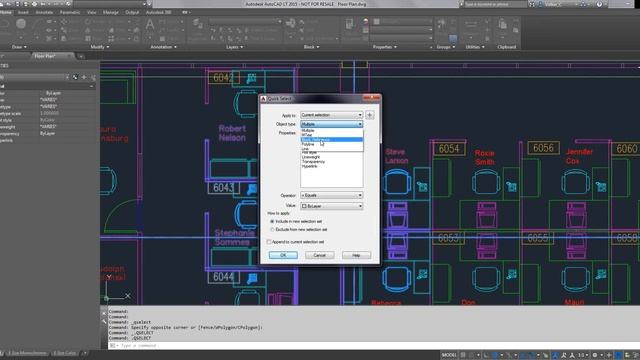Open the View ribbon tab
This screenshot has height=360, width=640.
pyautogui.click(x=91, y=12)
